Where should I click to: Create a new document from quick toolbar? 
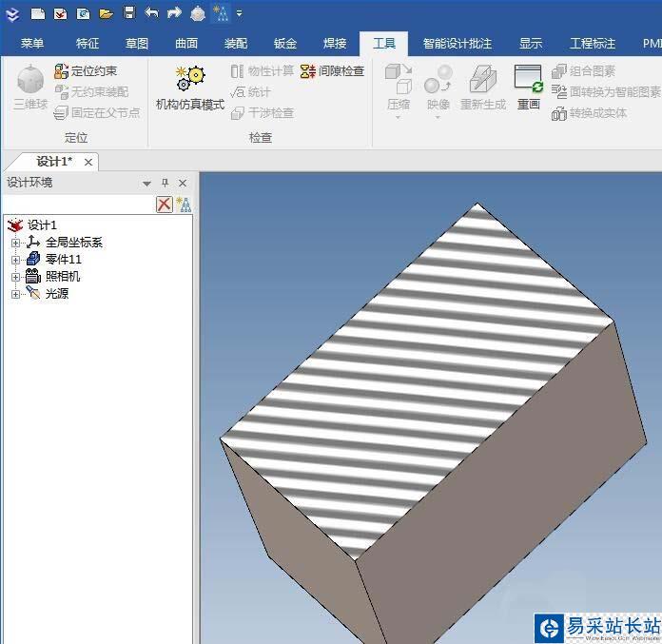point(38,13)
